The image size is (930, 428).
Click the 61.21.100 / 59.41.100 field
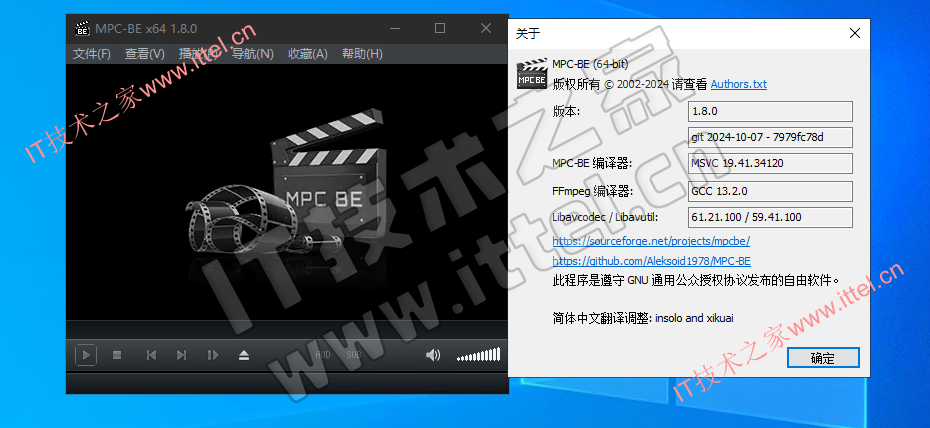point(770,218)
